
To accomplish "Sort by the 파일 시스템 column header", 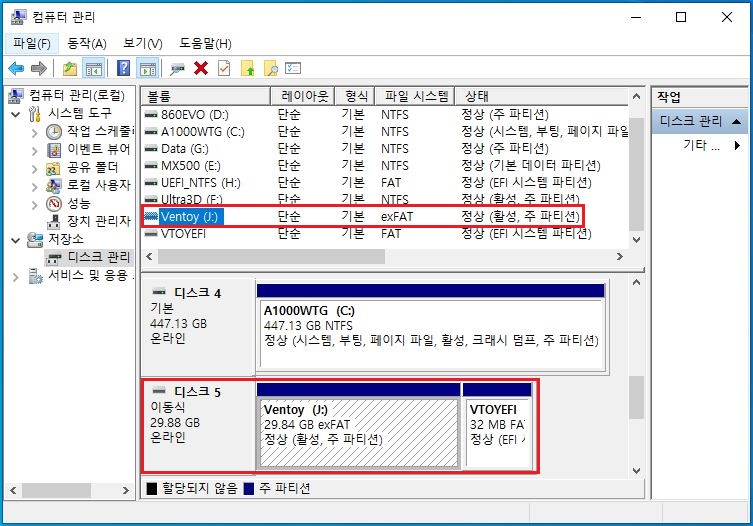I will click(415, 96).
